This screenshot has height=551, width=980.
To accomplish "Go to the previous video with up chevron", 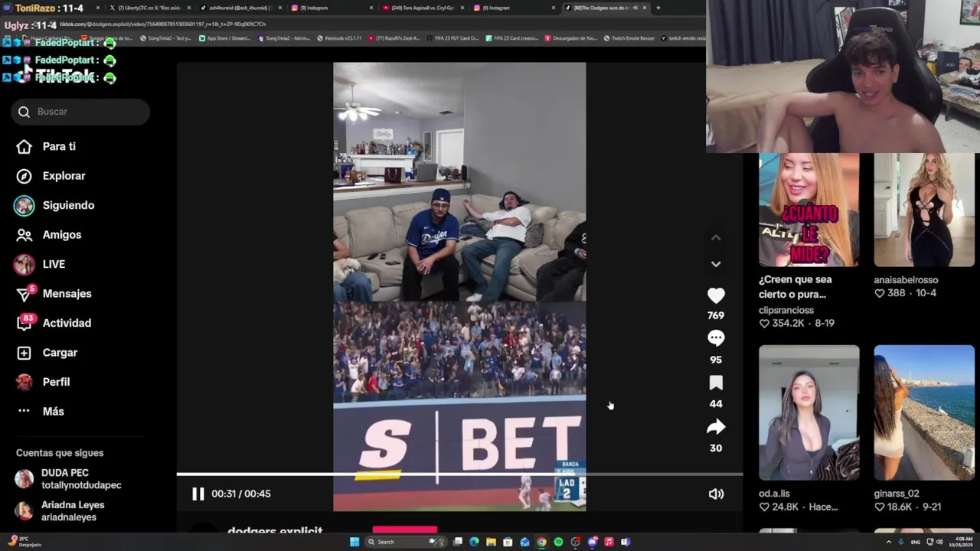I will coord(716,238).
